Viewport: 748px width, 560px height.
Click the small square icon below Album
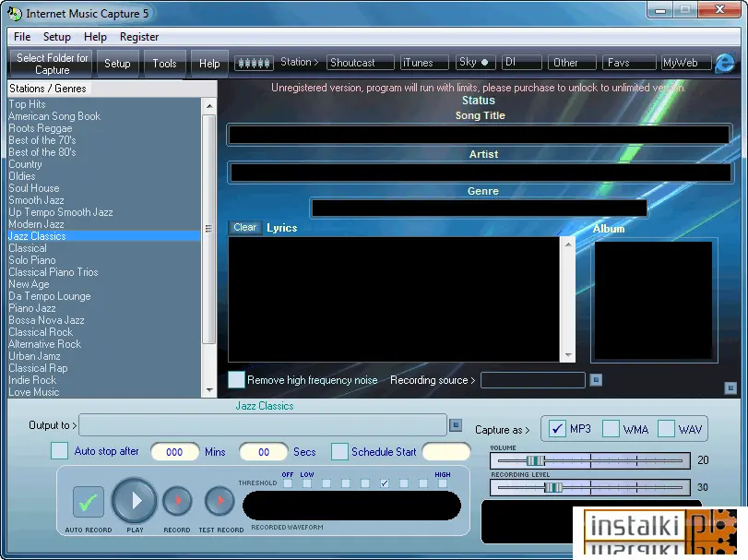click(730, 387)
